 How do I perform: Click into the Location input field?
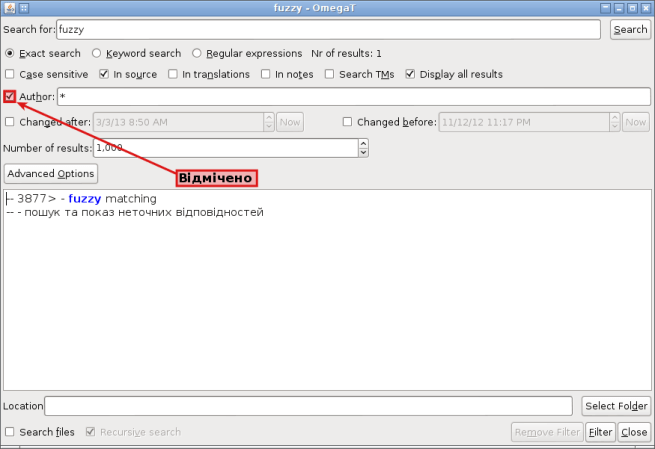pos(310,405)
